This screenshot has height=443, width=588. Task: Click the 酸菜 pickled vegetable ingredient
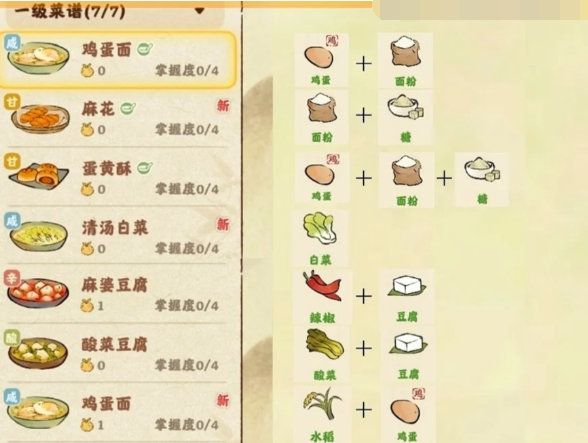point(322,353)
